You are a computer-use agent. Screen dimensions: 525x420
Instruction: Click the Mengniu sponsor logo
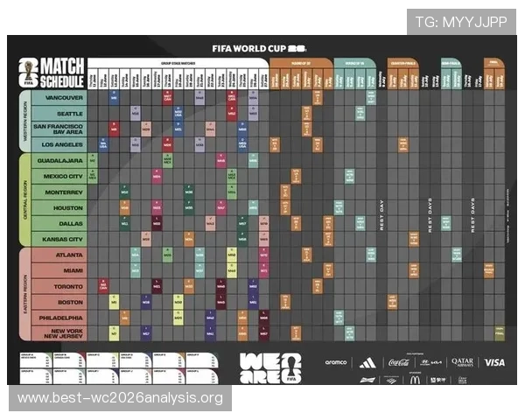pyautogui.click(x=438, y=380)
